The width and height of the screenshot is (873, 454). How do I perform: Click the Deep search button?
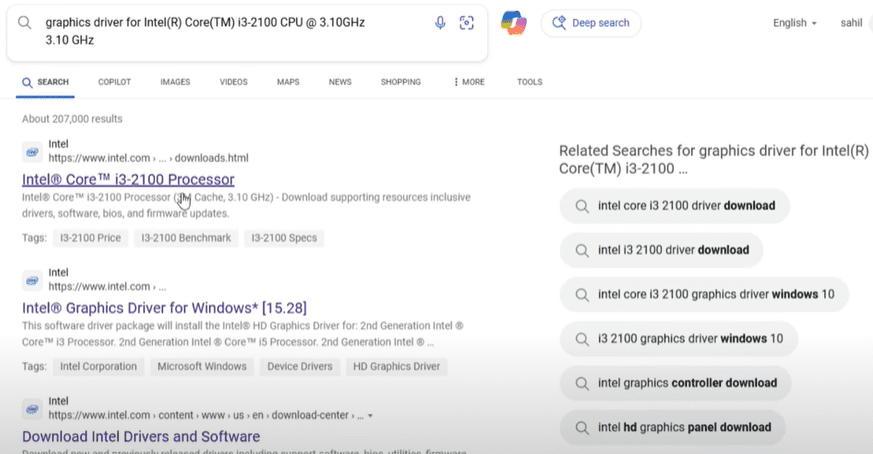(591, 23)
